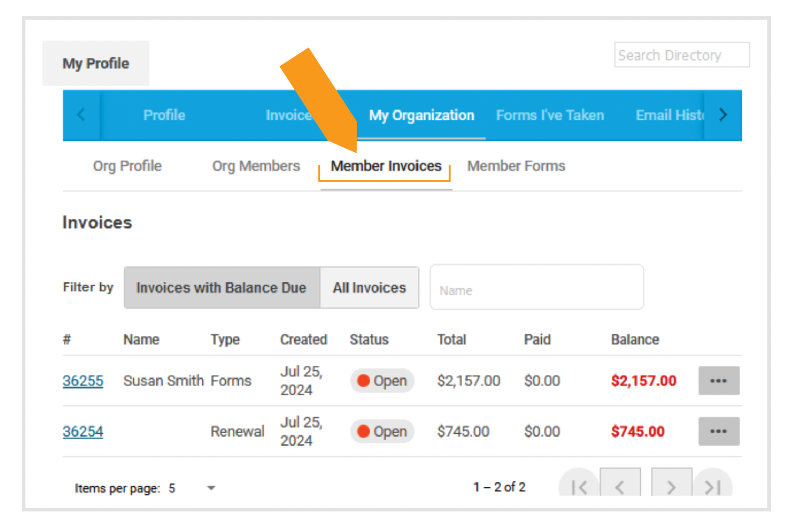Switch to the Member Forms tab
This screenshot has width=788, height=532.
tap(516, 166)
